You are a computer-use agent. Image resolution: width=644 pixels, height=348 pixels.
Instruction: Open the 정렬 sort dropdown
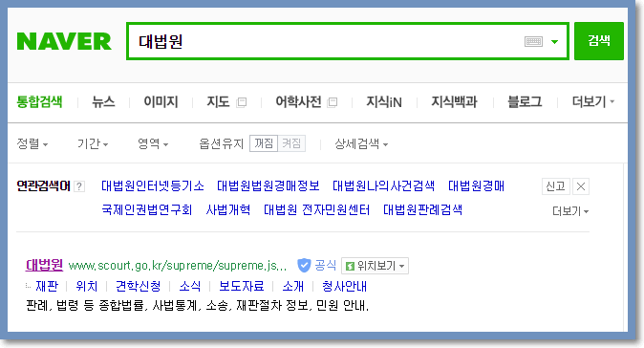tap(32, 143)
